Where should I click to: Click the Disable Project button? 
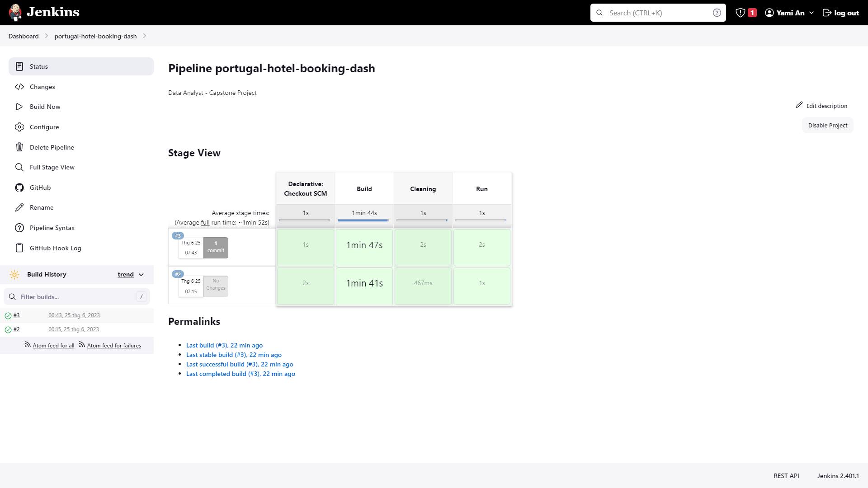(x=827, y=125)
